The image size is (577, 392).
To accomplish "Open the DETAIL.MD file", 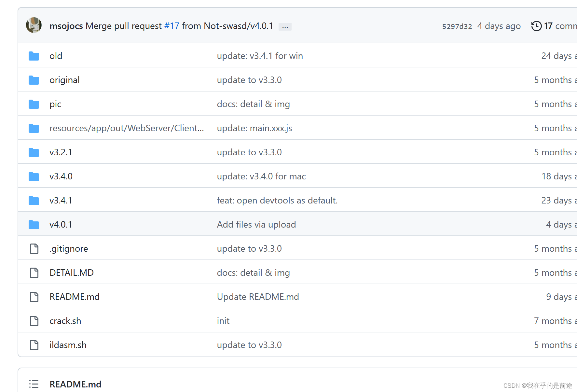I will (71, 273).
